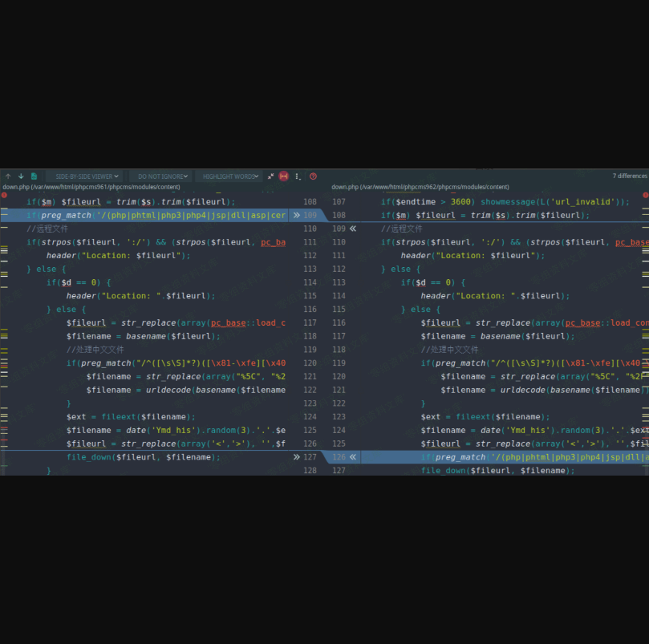Open Highlight Words dropdown

coord(229,176)
